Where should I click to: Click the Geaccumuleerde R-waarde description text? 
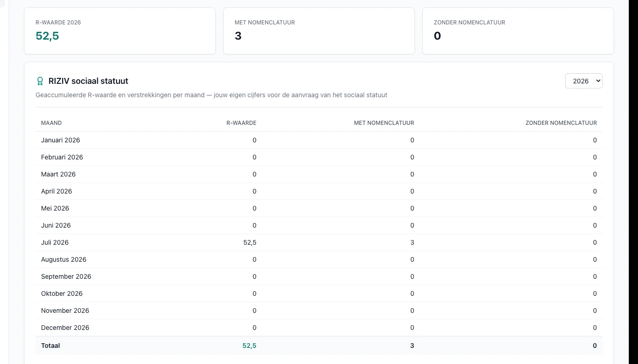pos(211,95)
